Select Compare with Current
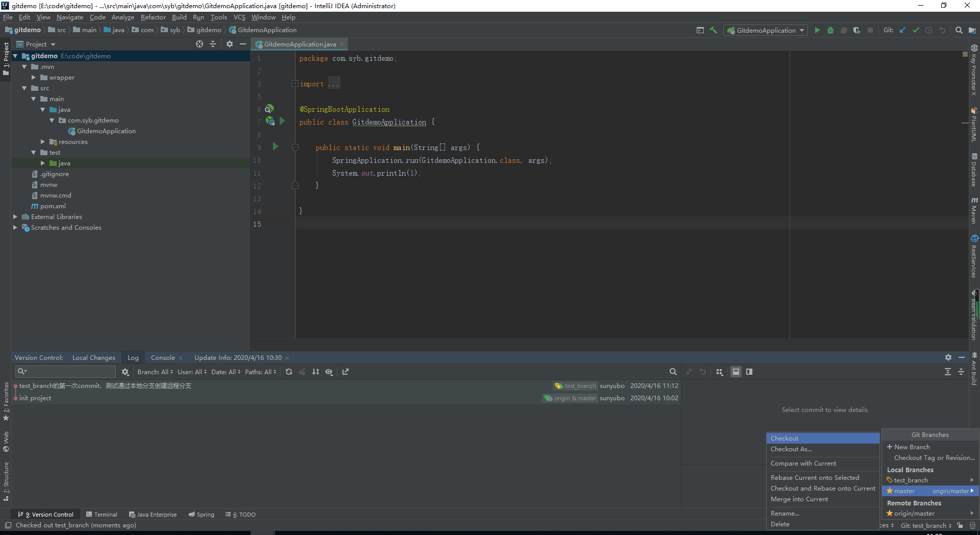 pyautogui.click(x=823, y=463)
